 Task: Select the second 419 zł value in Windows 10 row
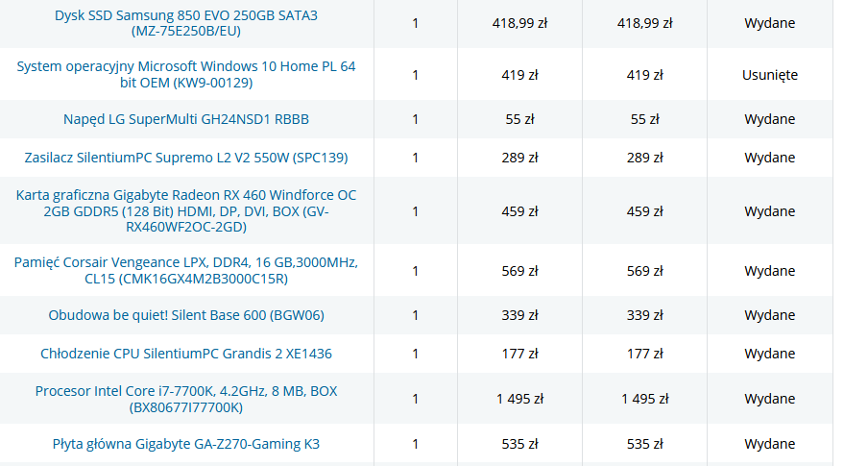pyautogui.click(x=645, y=75)
